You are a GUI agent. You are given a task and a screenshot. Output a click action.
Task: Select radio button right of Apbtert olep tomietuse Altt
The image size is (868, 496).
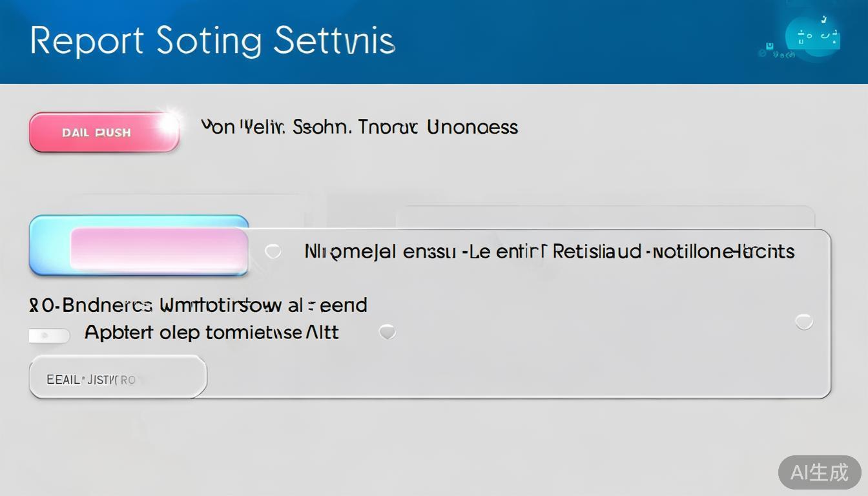click(387, 332)
